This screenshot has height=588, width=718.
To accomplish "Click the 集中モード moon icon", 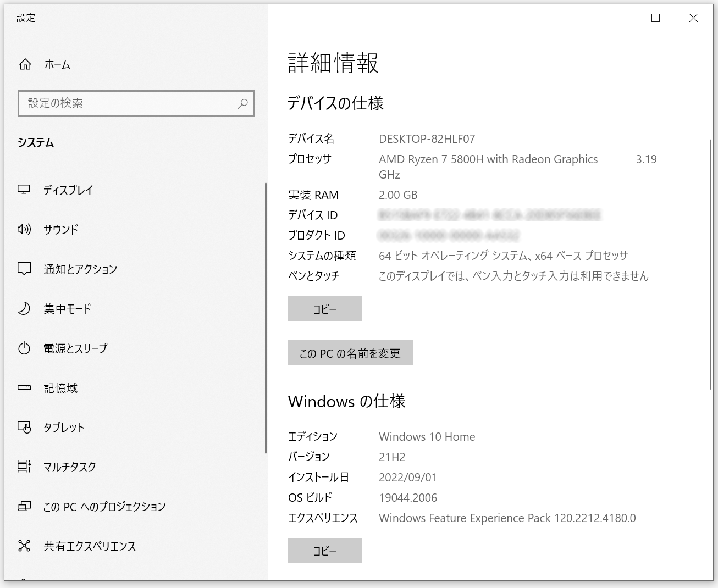I will point(24,308).
